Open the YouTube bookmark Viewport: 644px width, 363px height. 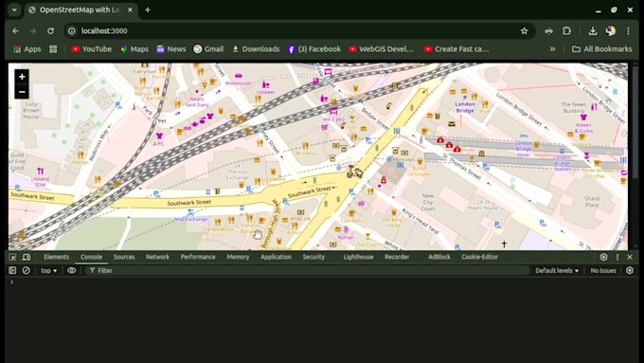click(91, 49)
